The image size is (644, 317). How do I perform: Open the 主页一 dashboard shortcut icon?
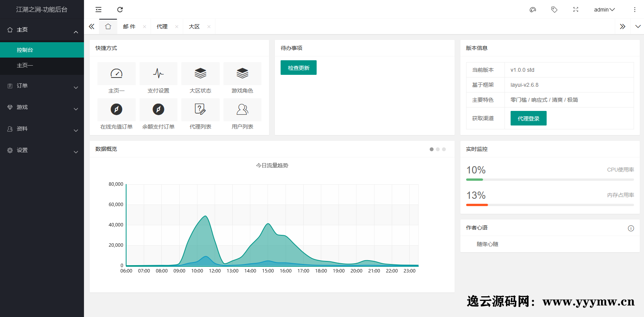click(x=117, y=74)
